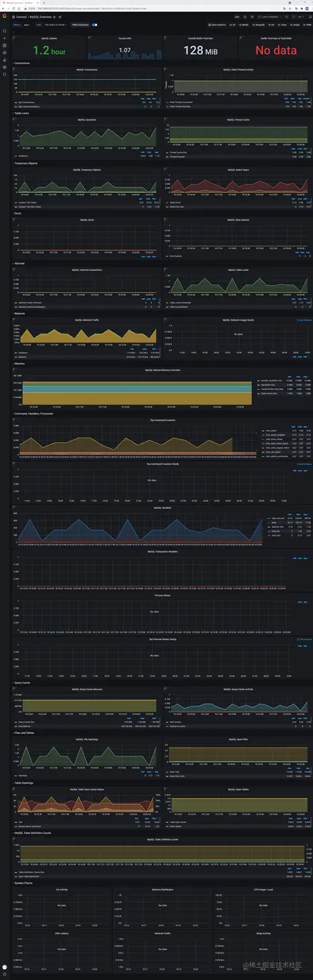
Task: Toggle the PMM Annotations switch
Action: click(94, 24)
